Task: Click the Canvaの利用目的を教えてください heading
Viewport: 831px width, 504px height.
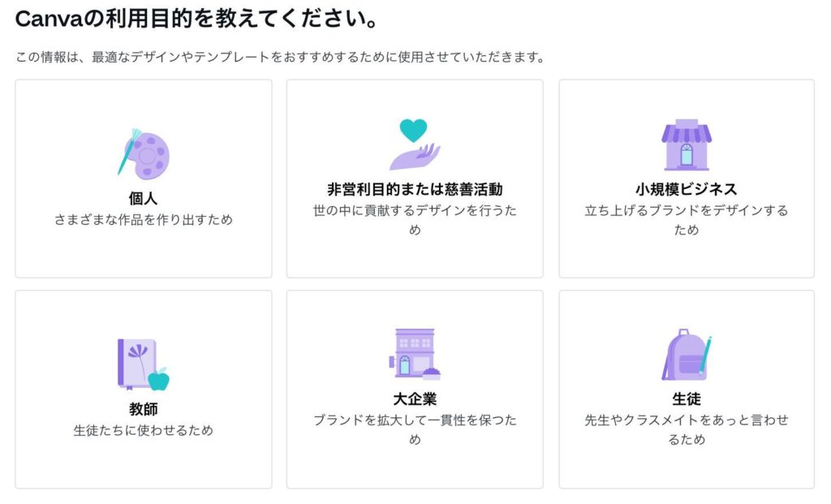Action: point(196,19)
